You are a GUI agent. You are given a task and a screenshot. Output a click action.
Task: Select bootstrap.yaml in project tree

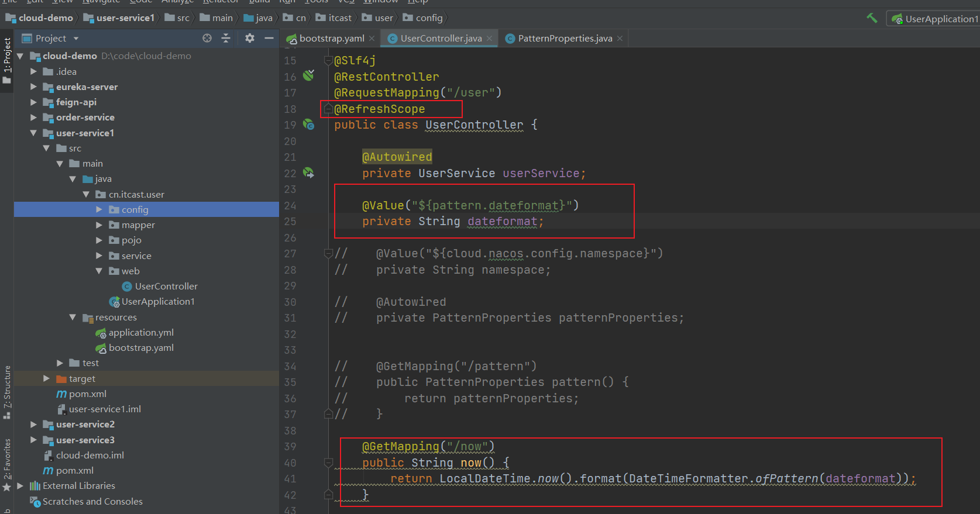tap(141, 347)
